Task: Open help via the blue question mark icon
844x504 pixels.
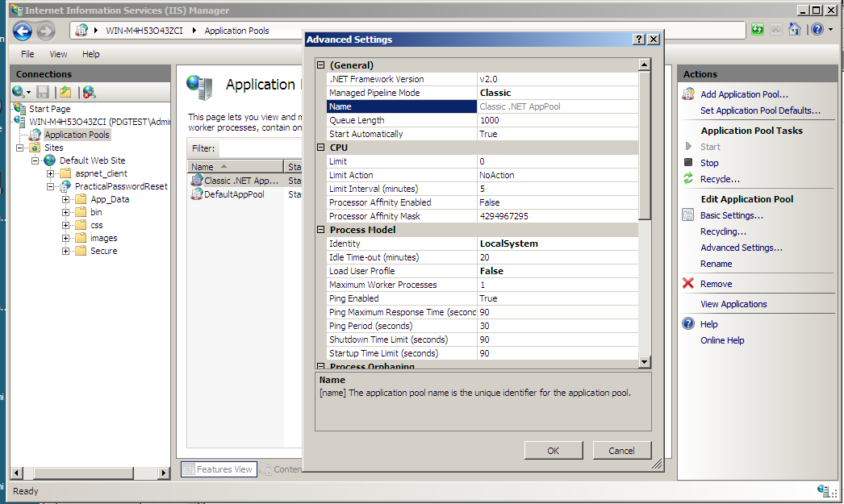Action: point(817,29)
